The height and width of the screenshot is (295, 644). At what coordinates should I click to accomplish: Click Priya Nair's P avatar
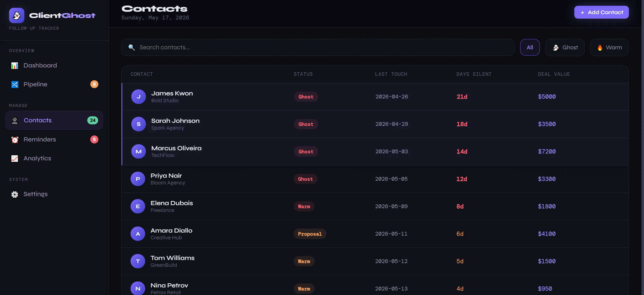(x=138, y=179)
